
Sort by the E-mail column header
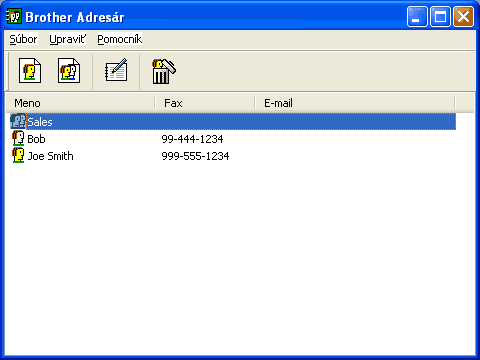pyautogui.click(x=355, y=103)
